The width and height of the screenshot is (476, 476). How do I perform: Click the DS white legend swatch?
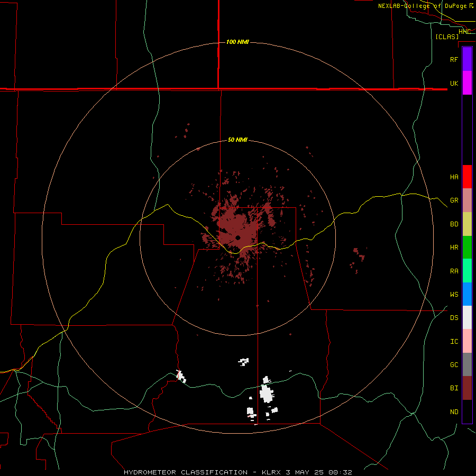467,317
